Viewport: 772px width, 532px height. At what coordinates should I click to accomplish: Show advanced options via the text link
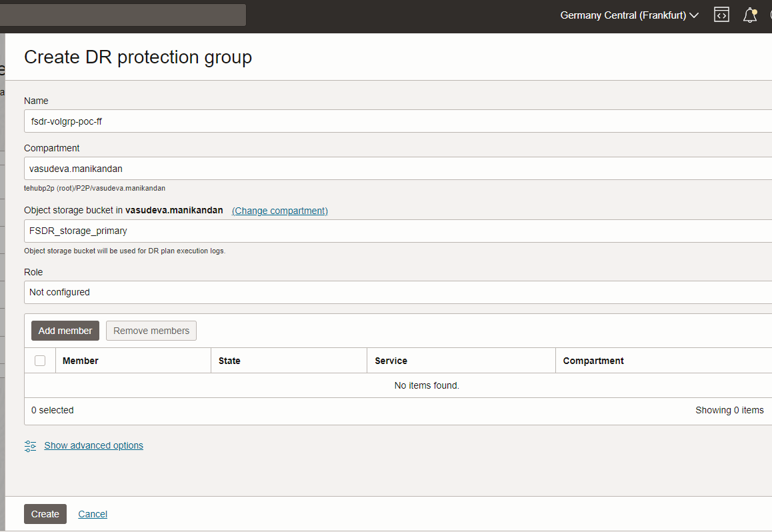[93, 445]
